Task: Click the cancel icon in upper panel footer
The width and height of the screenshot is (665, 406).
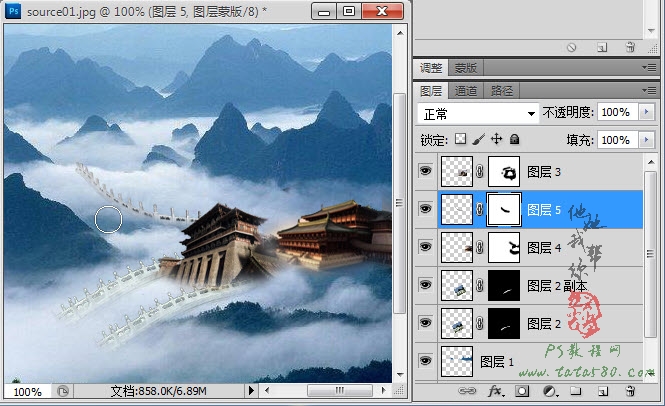Action: pos(571,47)
